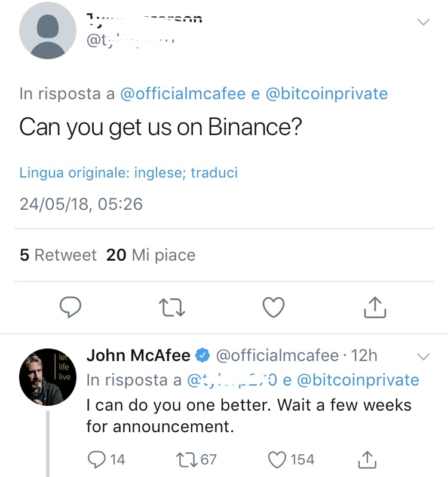Screen dimensions: 448x477
Task: View the 20 Mi piace list
Action: (151, 255)
